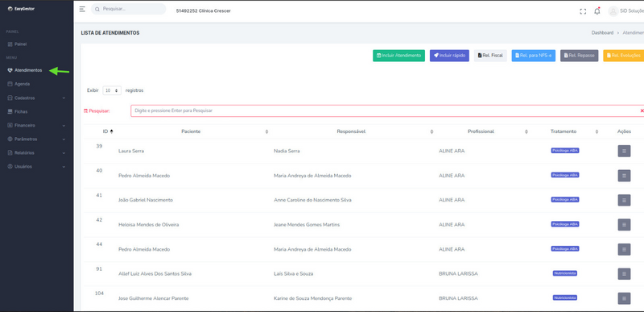Click patient name Heloisa Mendes de Oliveira

tap(148, 225)
